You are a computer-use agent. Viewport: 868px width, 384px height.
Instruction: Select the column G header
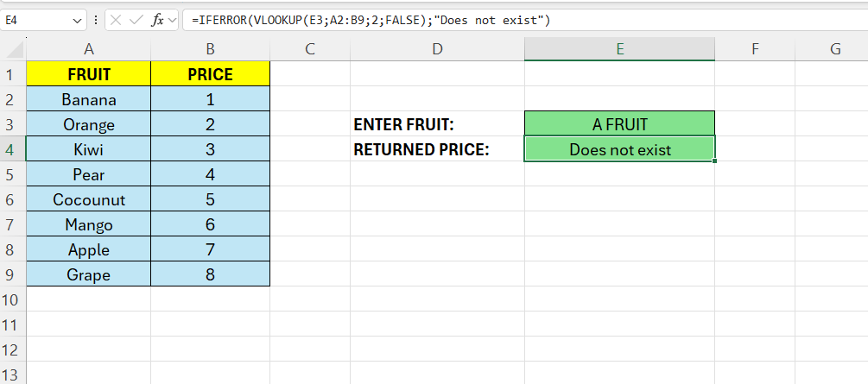835,50
